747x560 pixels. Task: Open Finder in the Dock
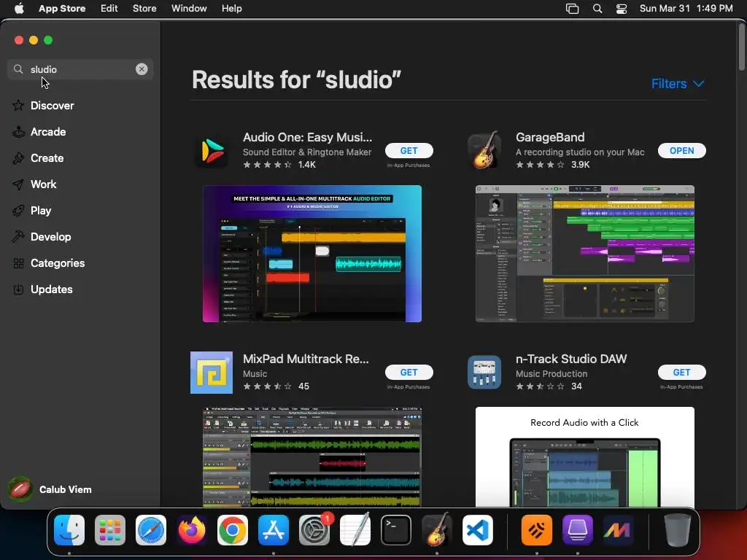click(69, 530)
